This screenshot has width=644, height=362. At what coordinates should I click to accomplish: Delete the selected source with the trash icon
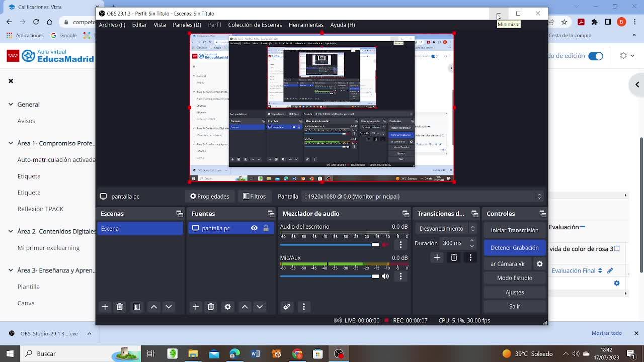click(211, 307)
